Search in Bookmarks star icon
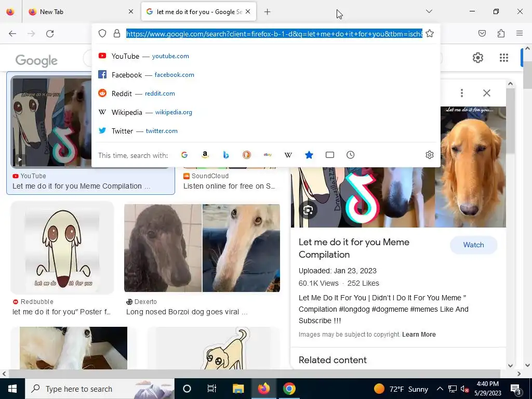This screenshot has width=532, height=399. [x=309, y=155]
